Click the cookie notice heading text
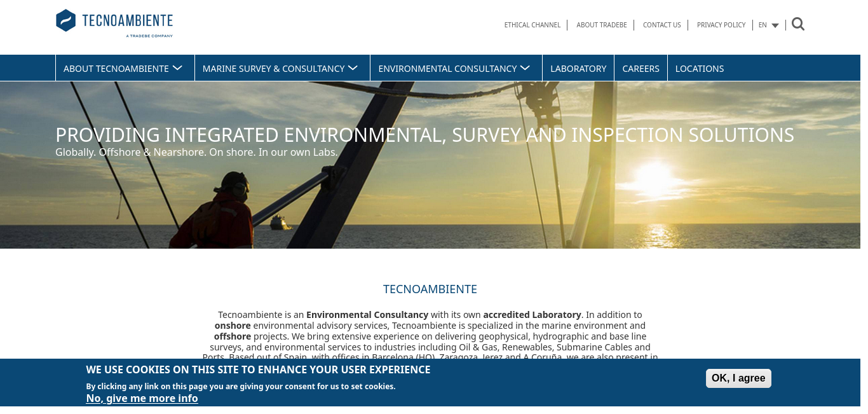The height and width of the screenshot is (414, 868). (259, 369)
